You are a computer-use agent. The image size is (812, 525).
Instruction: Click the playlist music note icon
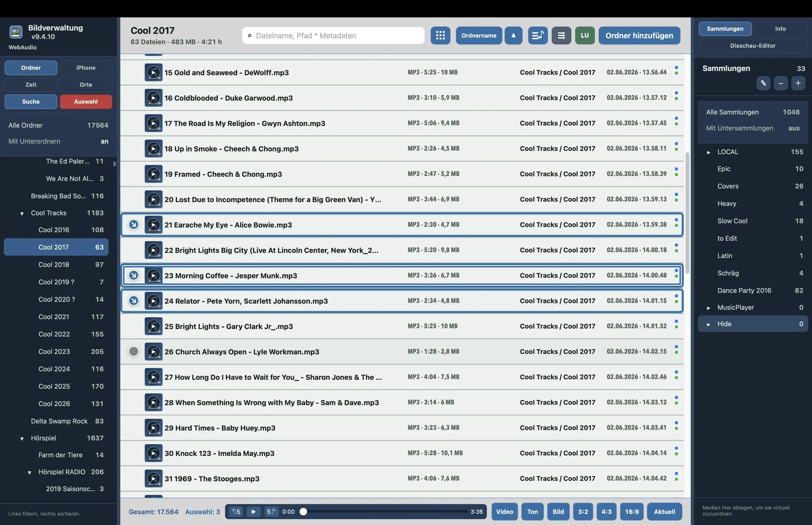pos(538,36)
